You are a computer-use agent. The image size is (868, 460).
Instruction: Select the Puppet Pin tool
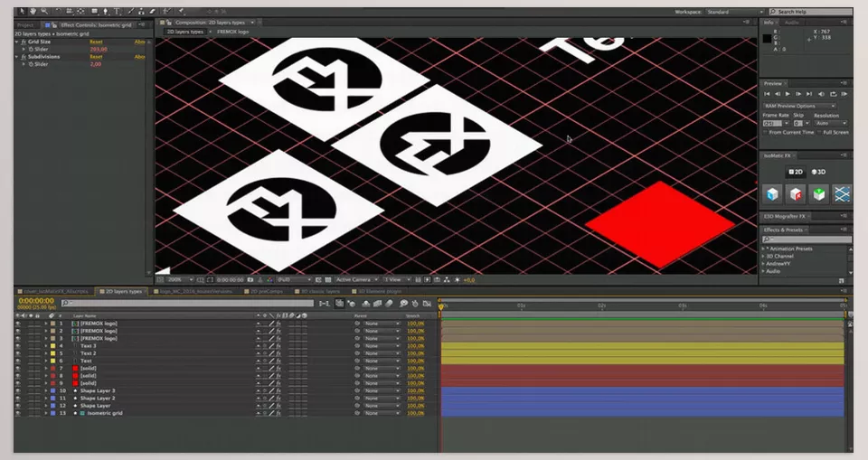(182, 11)
